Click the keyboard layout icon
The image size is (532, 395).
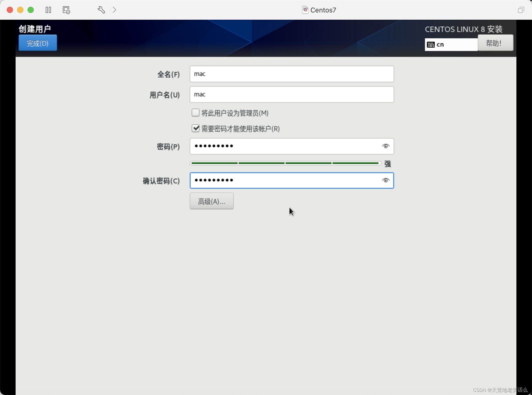coord(430,45)
